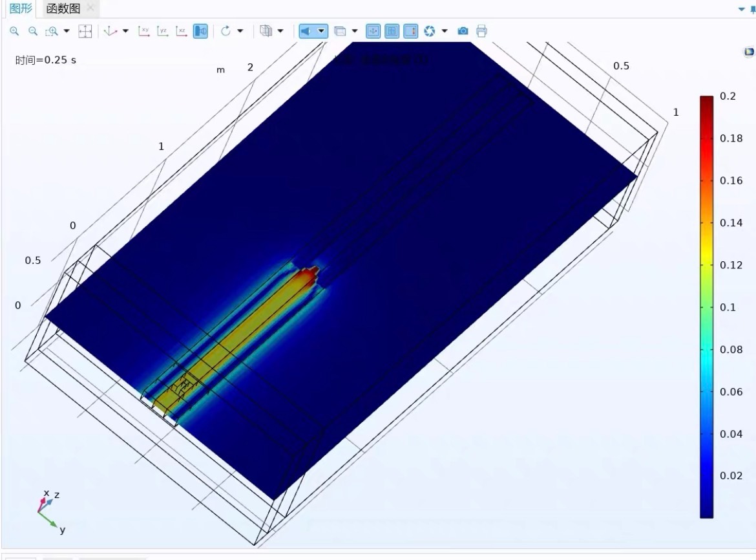Switch to the 函数图 tab

click(63, 8)
